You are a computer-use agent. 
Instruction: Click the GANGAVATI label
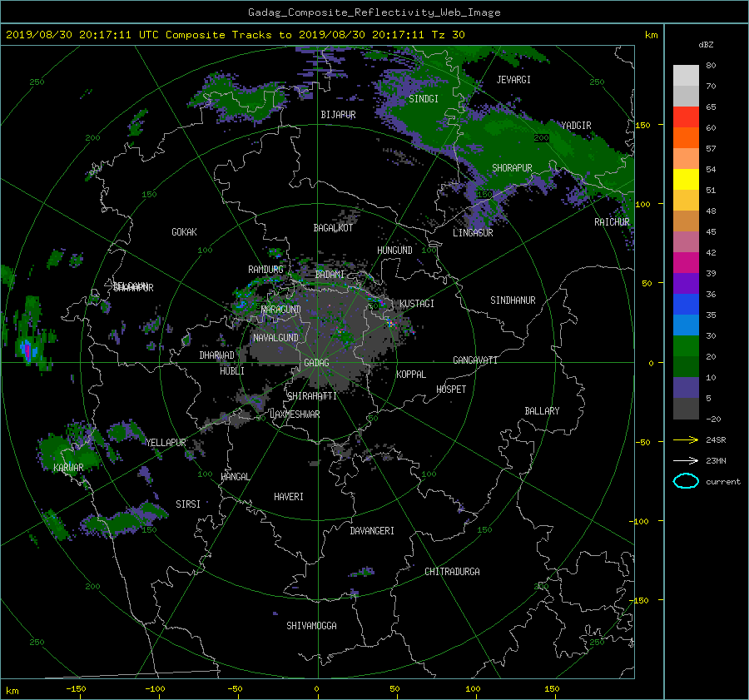(475, 360)
